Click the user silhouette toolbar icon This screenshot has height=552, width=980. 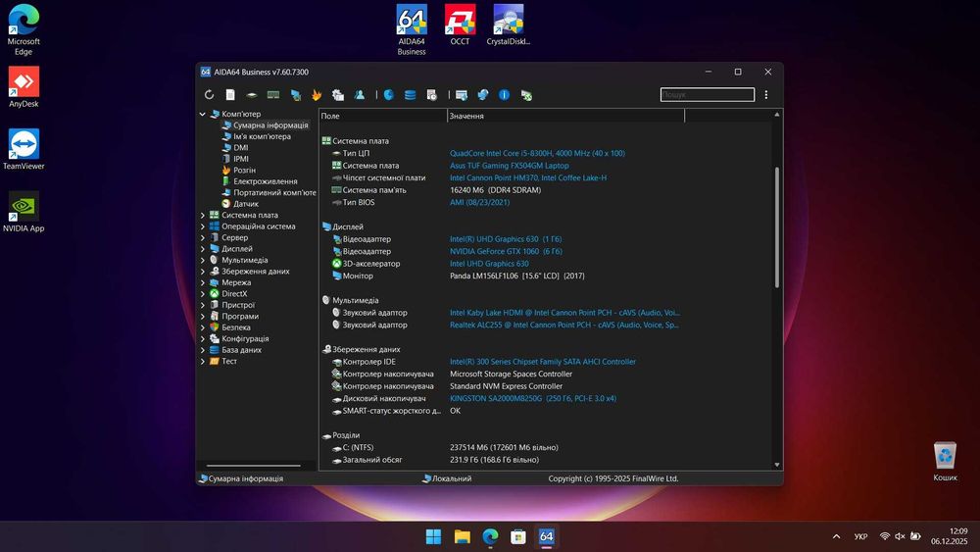(x=360, y=95)
